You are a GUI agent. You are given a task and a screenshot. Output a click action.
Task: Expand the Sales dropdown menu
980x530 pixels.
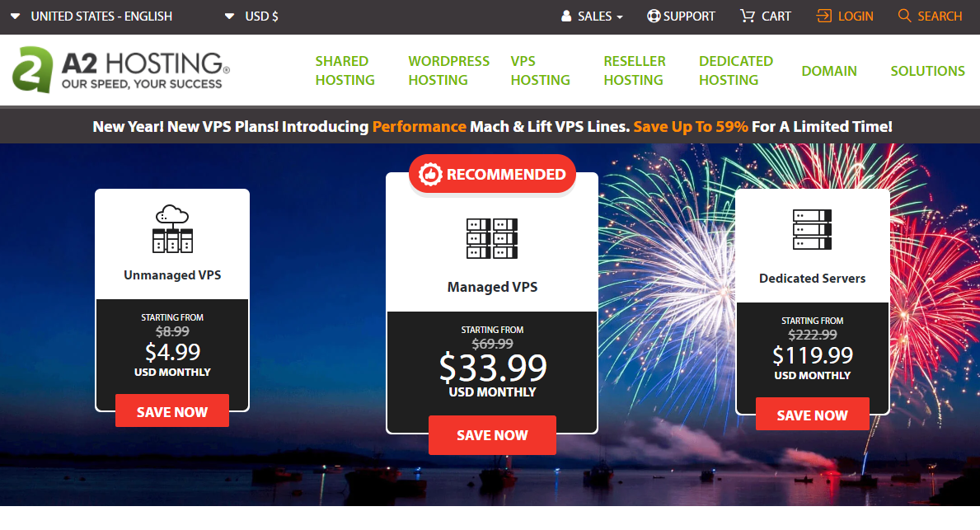click(592, 16)
